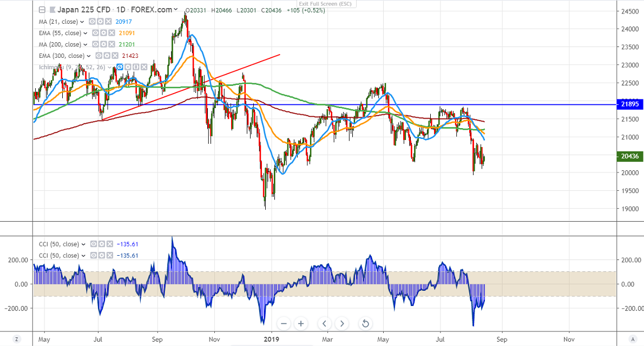Click the MA (21, close) legend label
This screenshot has height=346, width=644.
pos(58,21)
